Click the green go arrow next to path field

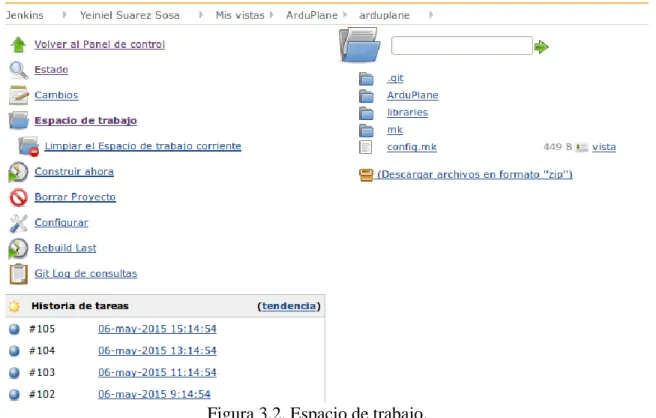pos(541,46)
